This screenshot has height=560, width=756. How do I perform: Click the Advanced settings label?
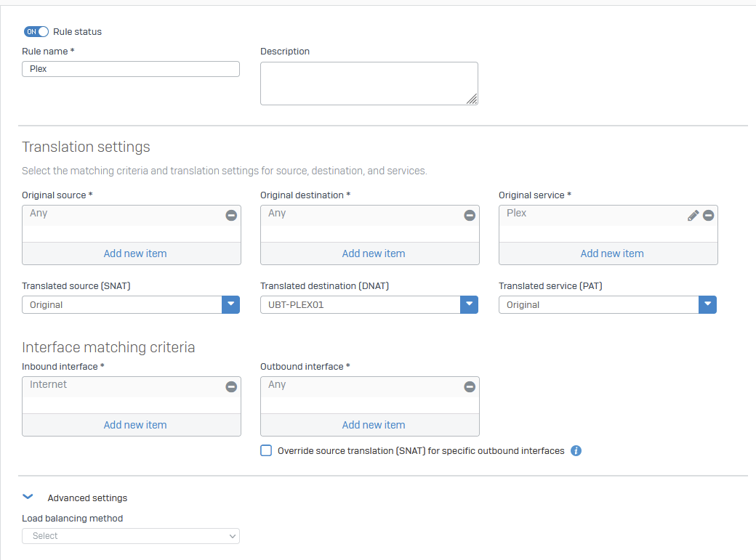87,498
